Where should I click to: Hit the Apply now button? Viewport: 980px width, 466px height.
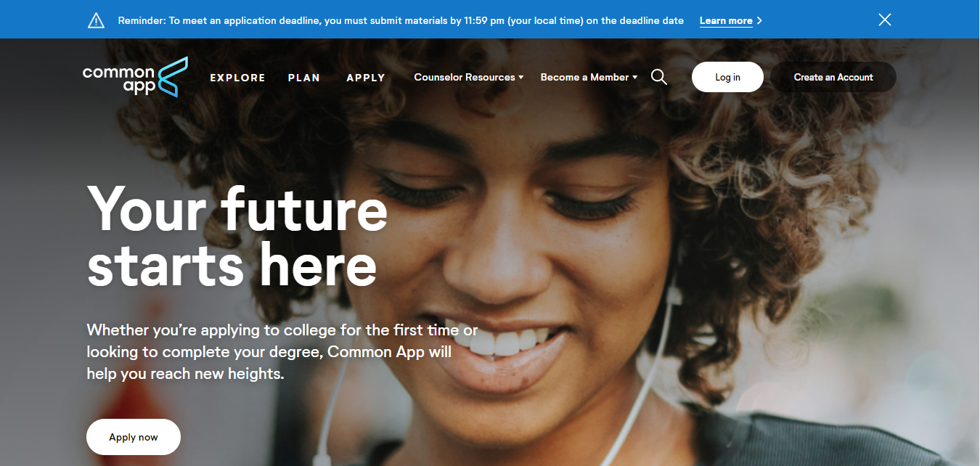134,437
